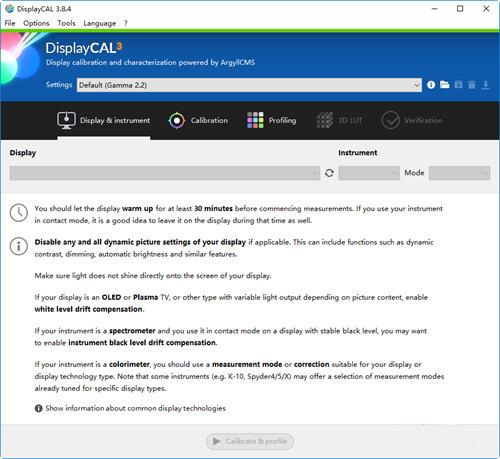Select the Display & instrument tab
500x459 pixels.
[103, 120]
